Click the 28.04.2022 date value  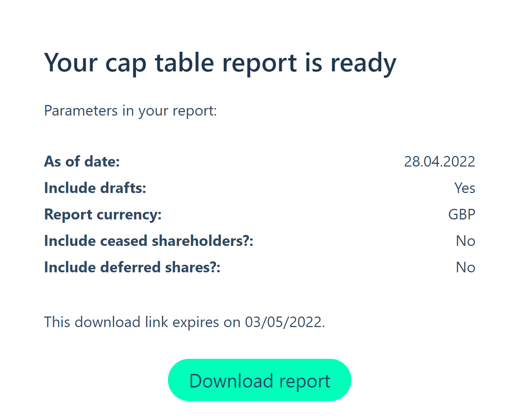(440, 162)
